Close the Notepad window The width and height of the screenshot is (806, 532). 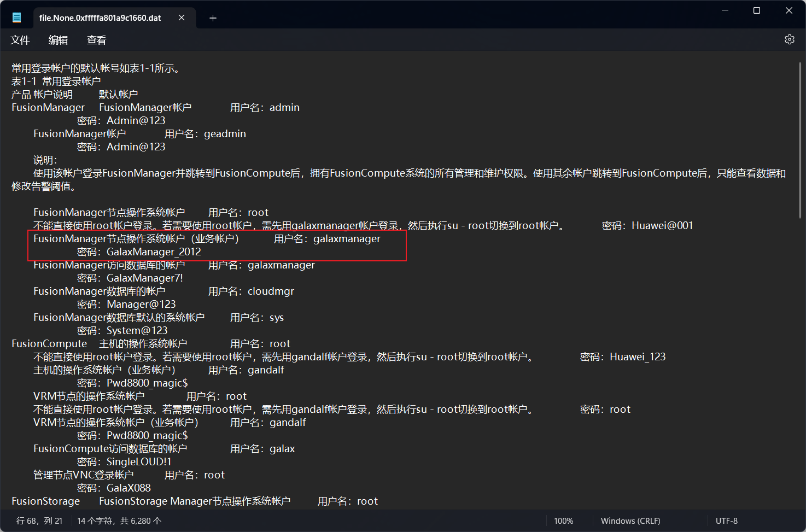pyautogui.click(x=789, y=10)
